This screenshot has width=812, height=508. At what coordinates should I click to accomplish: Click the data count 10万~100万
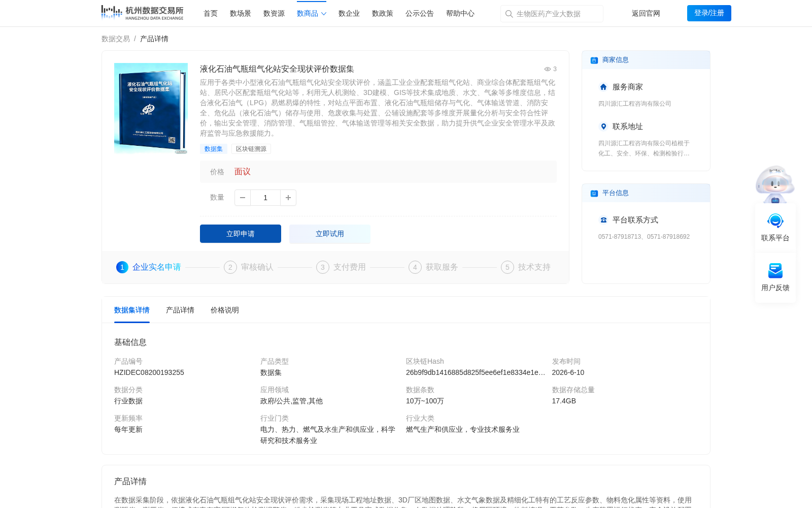[x=425, y=401]
